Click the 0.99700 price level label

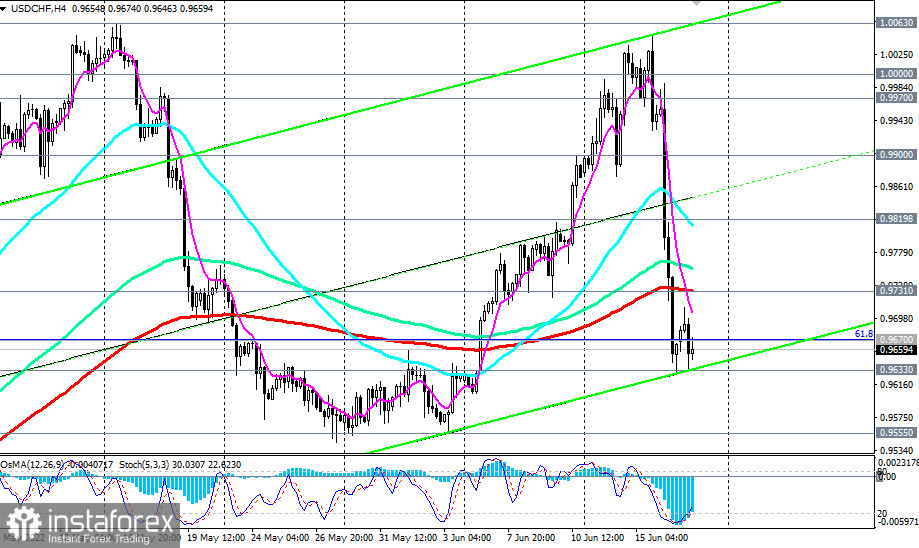896,98
